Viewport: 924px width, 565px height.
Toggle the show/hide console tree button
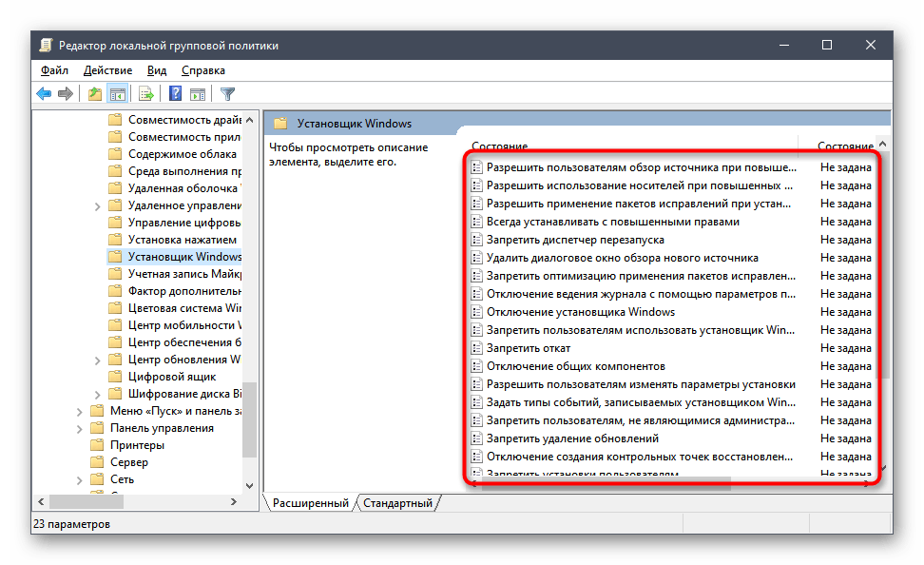tap(118, 93)
